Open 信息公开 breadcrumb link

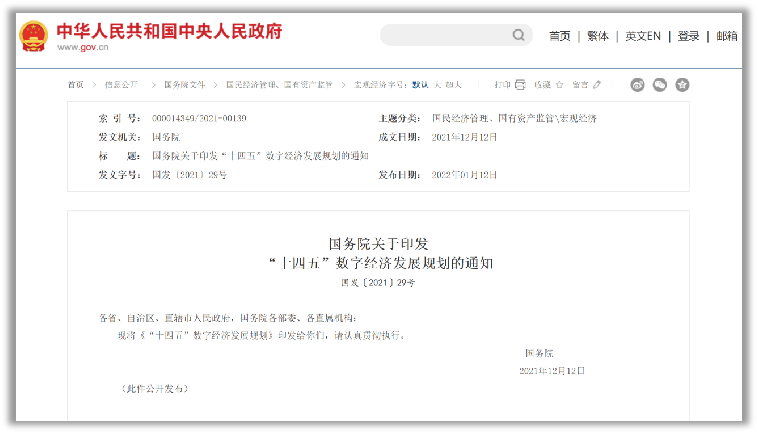pyautogui.click(x=121, y=85)
